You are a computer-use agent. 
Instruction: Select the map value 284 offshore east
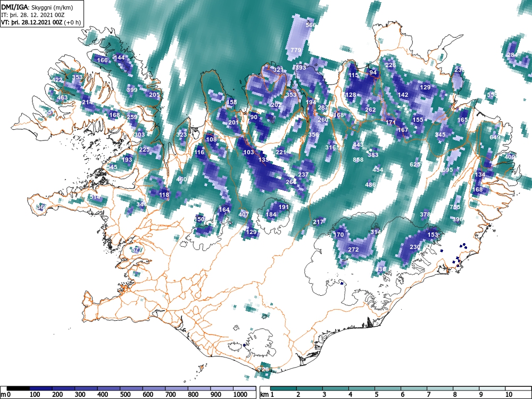512,55
